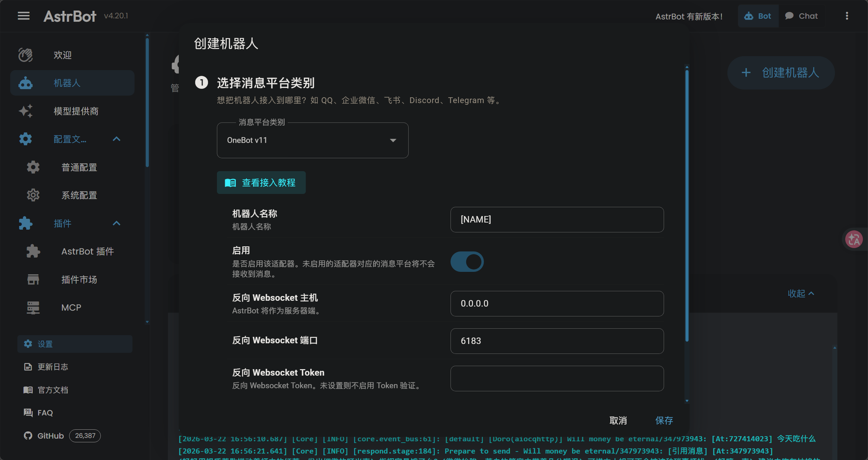
Task: Collapse the 配置文件 sidebar group
Action: 116,139
